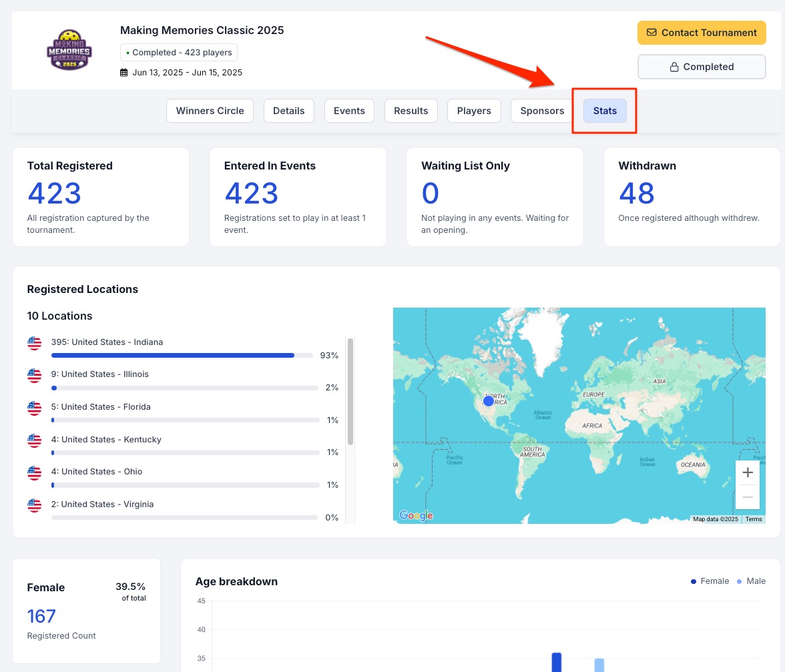Screen dimensions: 785x672
Task: Zoom out on the map with minus icon
Action: tap(748, 497)
